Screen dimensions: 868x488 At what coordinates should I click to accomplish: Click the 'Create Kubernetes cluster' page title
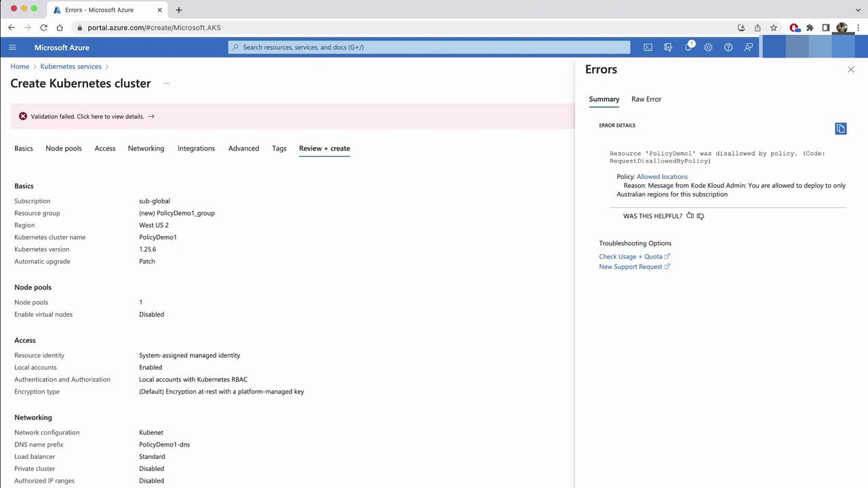[81, 83]
